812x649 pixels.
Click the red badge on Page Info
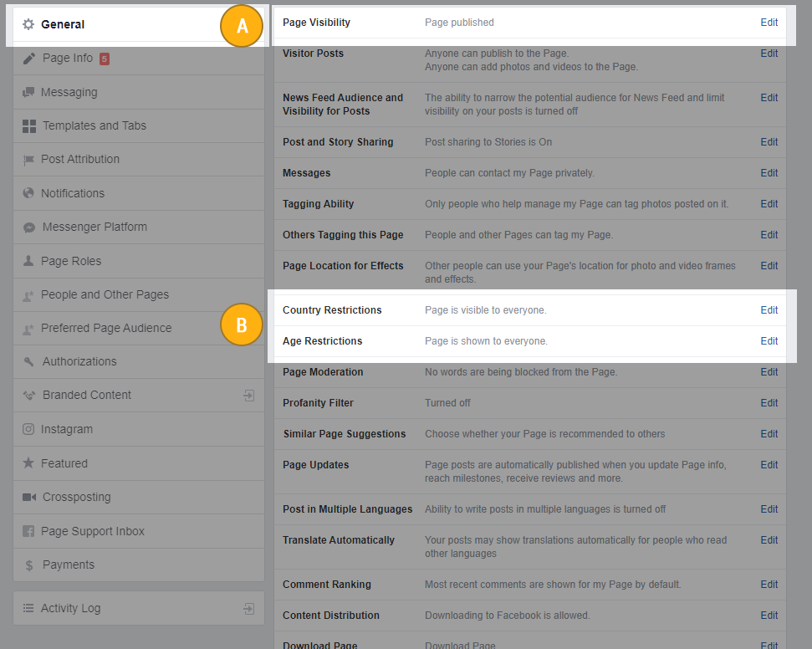click(x=105, y=59)
